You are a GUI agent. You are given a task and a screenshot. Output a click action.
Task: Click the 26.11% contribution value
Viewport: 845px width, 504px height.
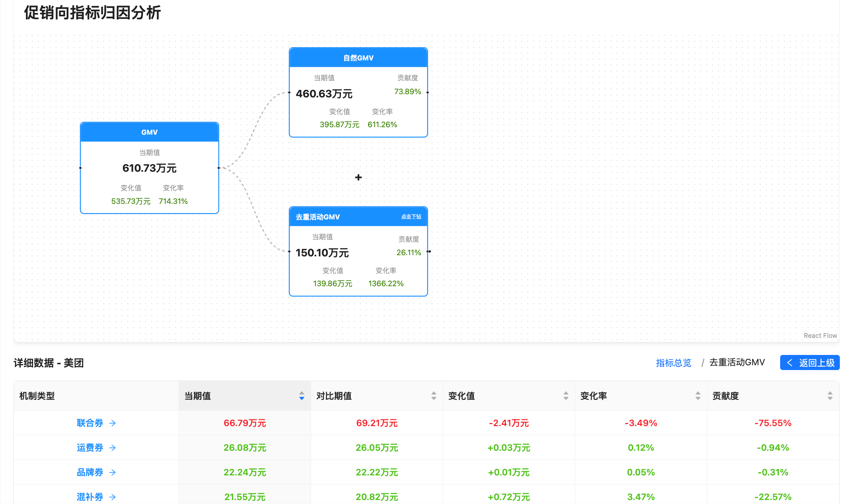point(409,252)
